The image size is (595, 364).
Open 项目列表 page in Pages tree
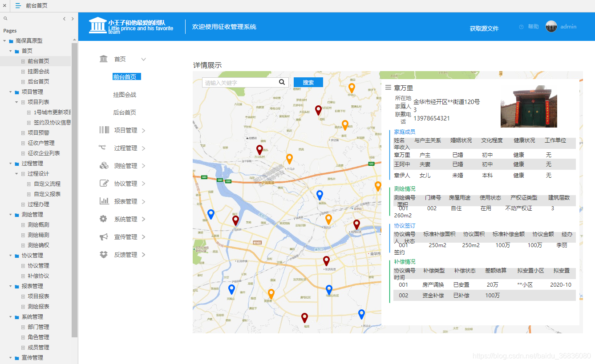(38, 102)
